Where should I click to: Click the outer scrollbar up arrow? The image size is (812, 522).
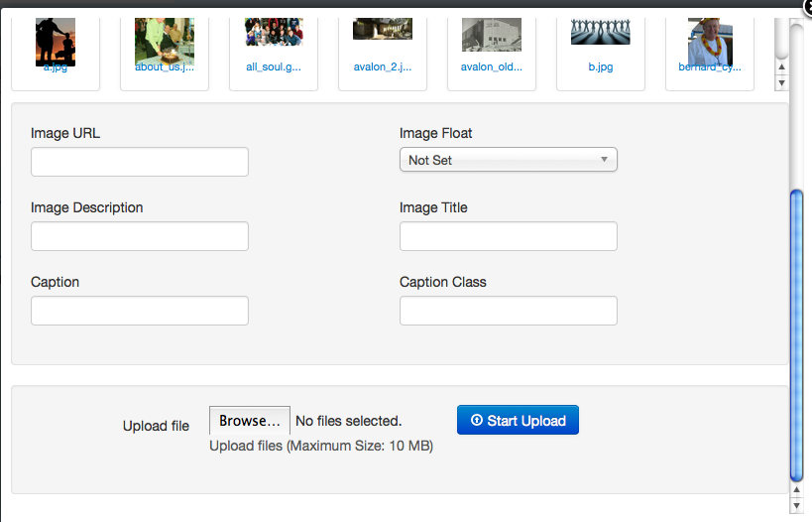tap(795, 489)
